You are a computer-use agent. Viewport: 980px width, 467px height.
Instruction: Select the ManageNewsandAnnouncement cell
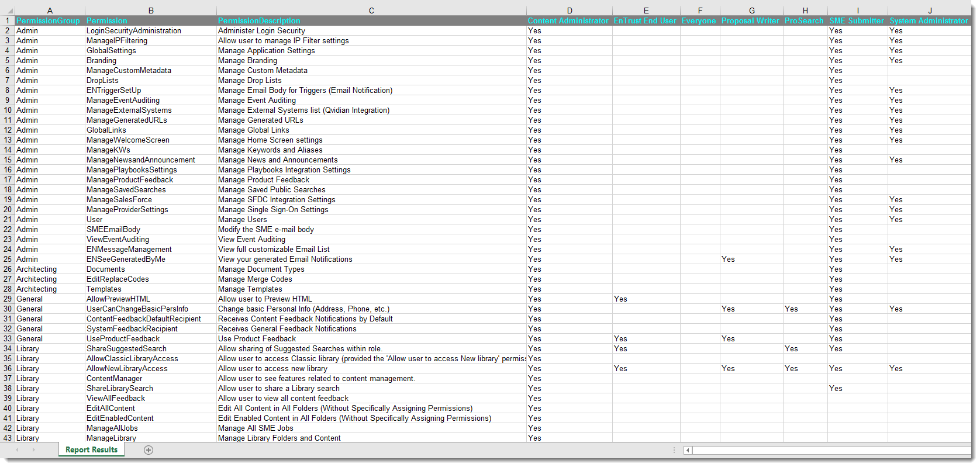click(x=151, y=160)
